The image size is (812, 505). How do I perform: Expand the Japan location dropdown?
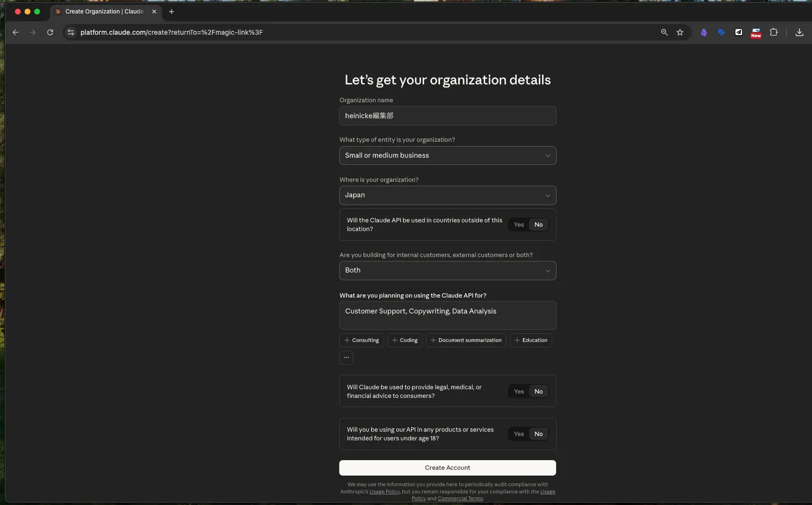pyautogui.click(x=447, y=195)
